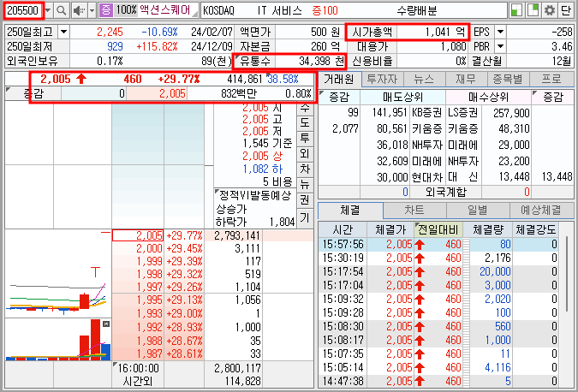Click the LS증권 buyer broker entry
The image size is (578, 392).
point(462,112)
